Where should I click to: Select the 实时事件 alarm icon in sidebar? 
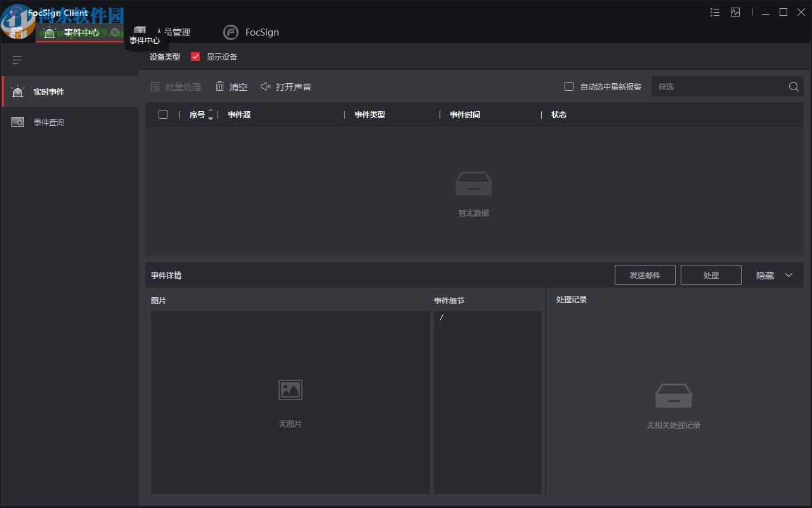[x=18, y=91]
